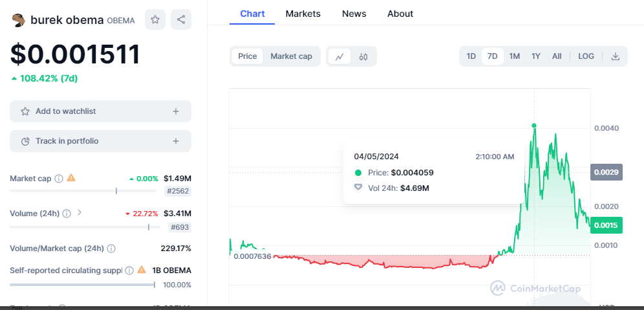Click the #693 volume rank badge
Image resolution: width=644 pixels, height=310 pixels.
pyautogui.click(x=180, y=227)
